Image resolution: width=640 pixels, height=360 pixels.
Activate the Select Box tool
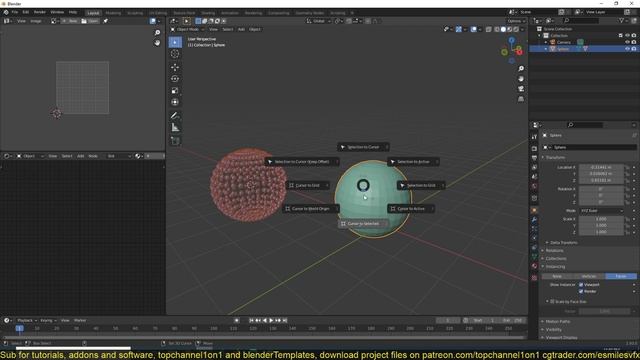pyautogui.click(x=175, y=42)
